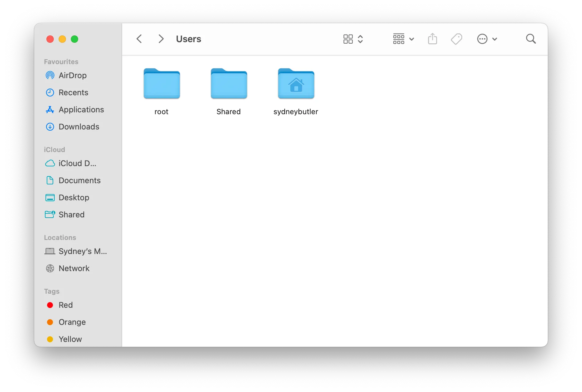Select the Desktop sidebar entry
This screenshot has height=392, width=582.
pyautogui.click(x=74, y=198)
